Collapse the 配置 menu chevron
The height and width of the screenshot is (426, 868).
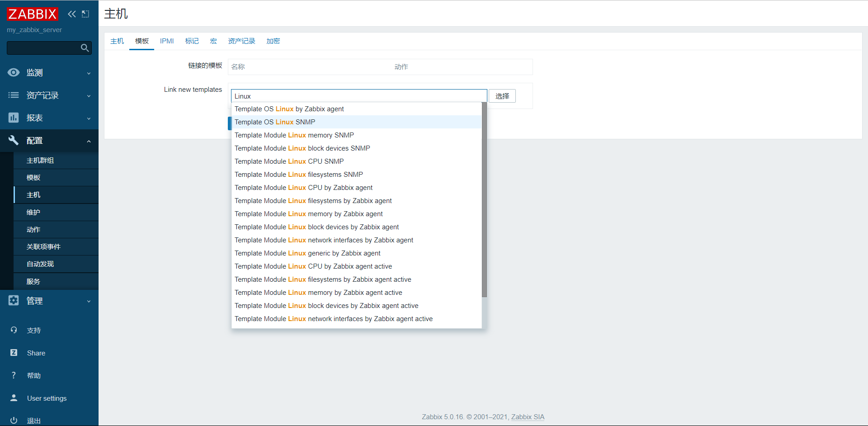[89, 141]
